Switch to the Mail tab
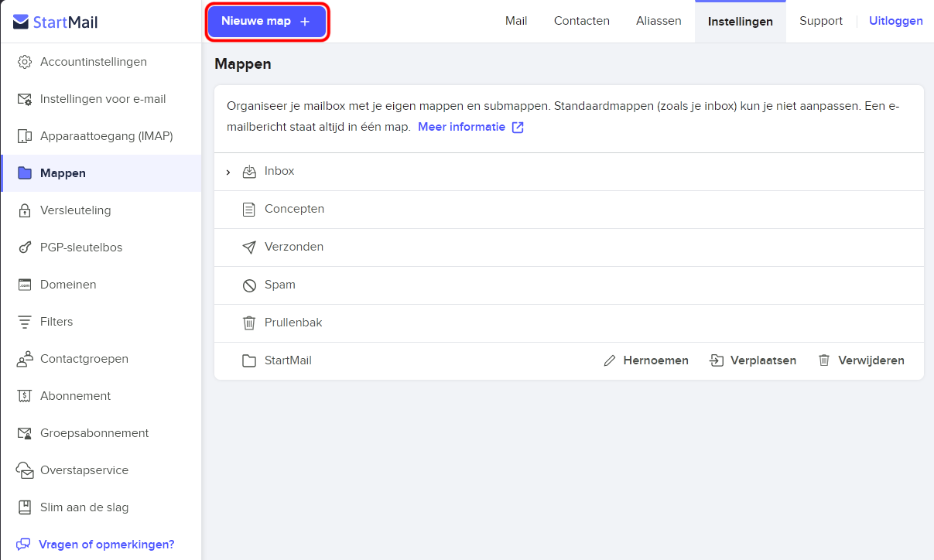This screenshot has height=560, width=934. [x=516, y=21]
